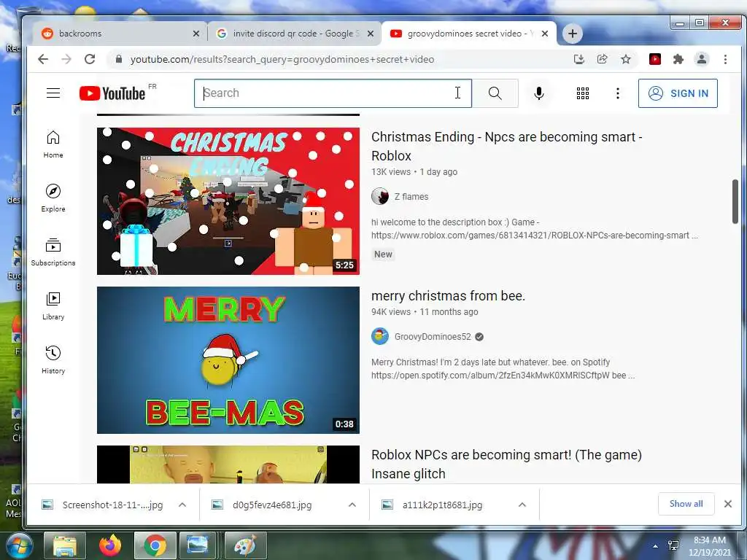
Task: Click the red YouTube extension icon
Action: coord(655,59)
